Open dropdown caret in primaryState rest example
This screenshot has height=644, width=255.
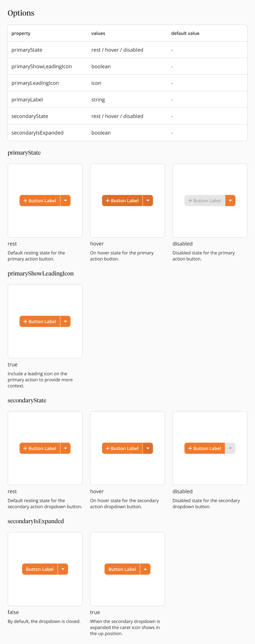point(66,200)
